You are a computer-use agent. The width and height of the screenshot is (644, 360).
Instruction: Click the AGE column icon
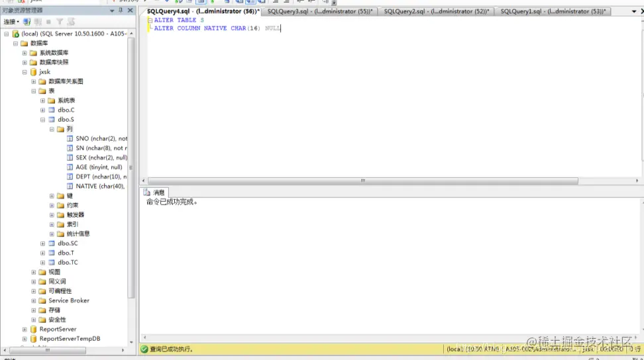pos(70,167)
